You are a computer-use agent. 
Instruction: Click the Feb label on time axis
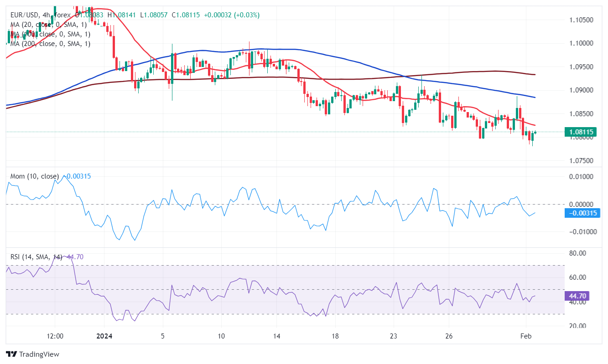tap(526, 336)
